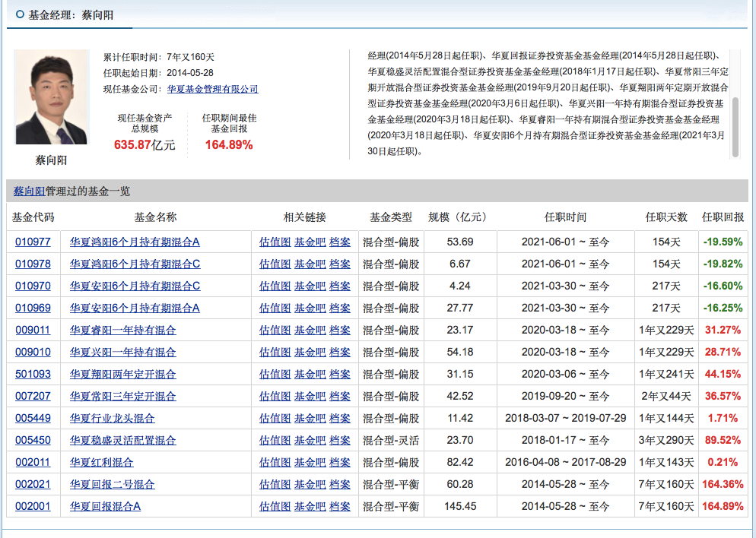Open fund code 009011
The width and height of the screenshot is (756, 538).
33,331
